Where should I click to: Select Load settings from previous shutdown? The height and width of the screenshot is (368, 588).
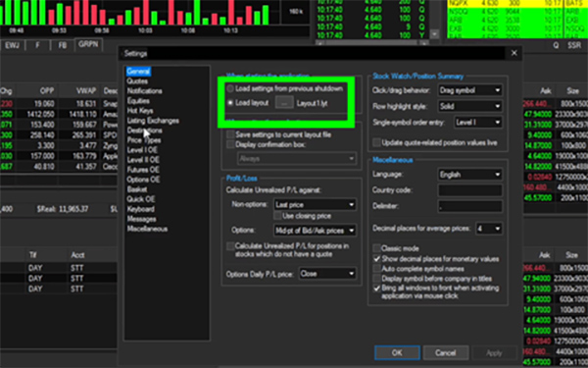pos(230,88)
